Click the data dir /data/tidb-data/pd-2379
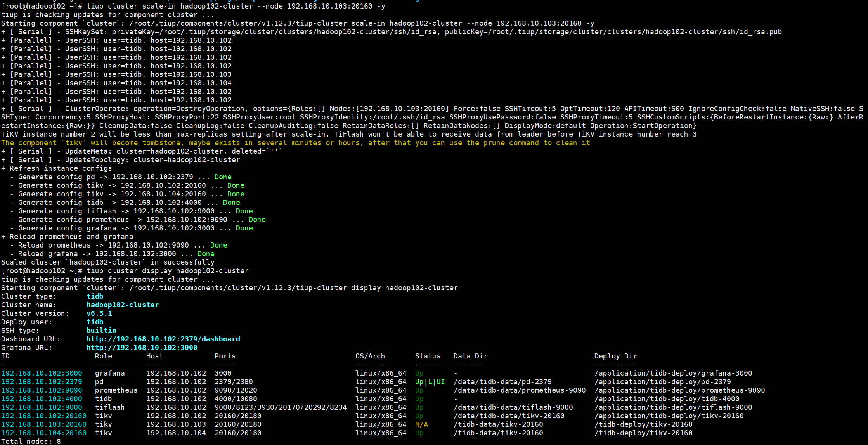 click(502, 382)
